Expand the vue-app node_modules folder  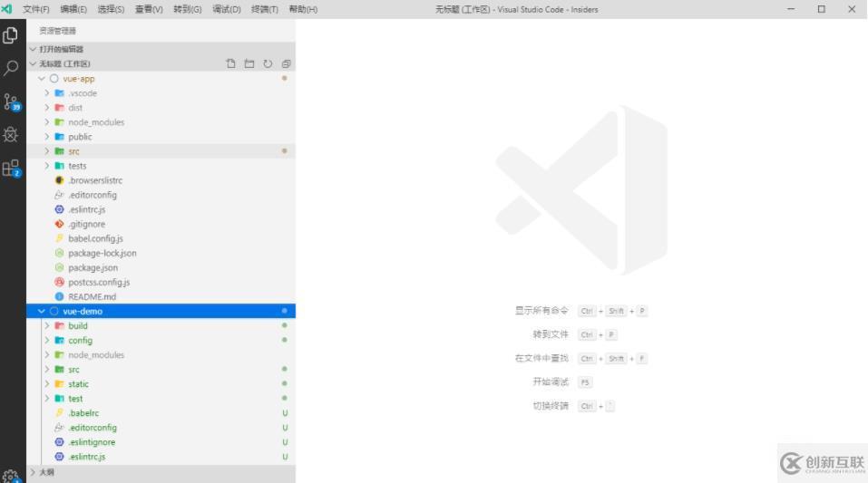coord(47,122)
